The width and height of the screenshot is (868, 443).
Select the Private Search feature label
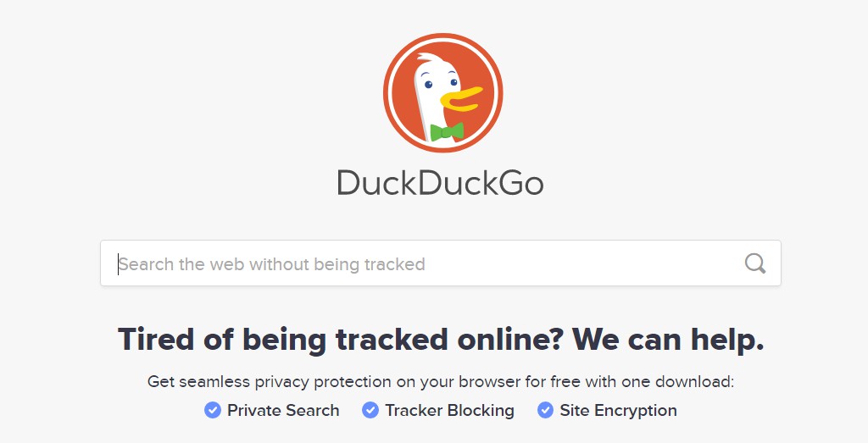(283, 410)
